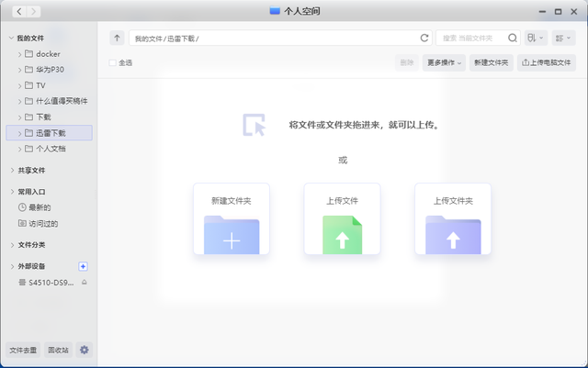
Task: Open the 华为P30 folder in sidebar
Action: pyautogui.click(x=50, y=70)
